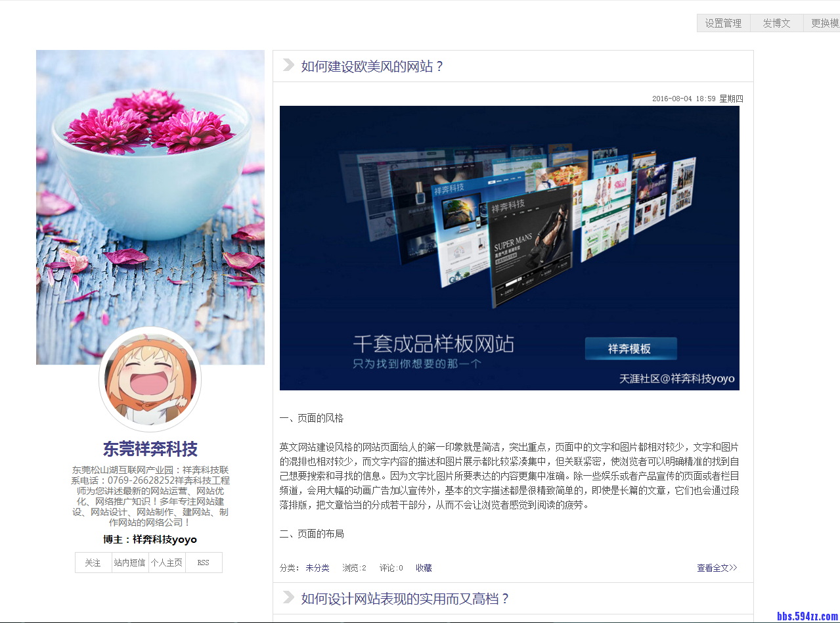This screenshot has width=840, height=623.
Task: Click the bbs.594zz.com watermark link
Action: [806, 616]
